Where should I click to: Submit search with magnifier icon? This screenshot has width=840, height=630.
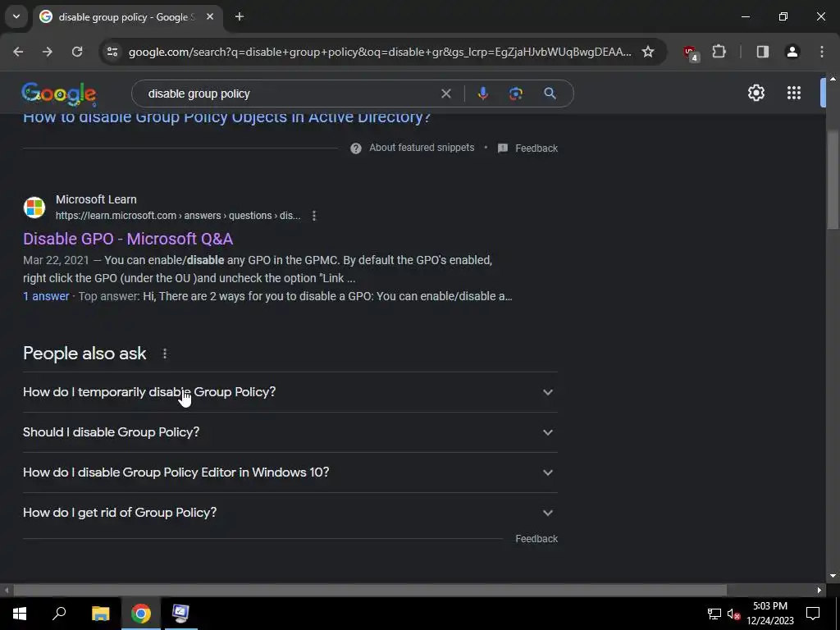[x=550, y=94]
